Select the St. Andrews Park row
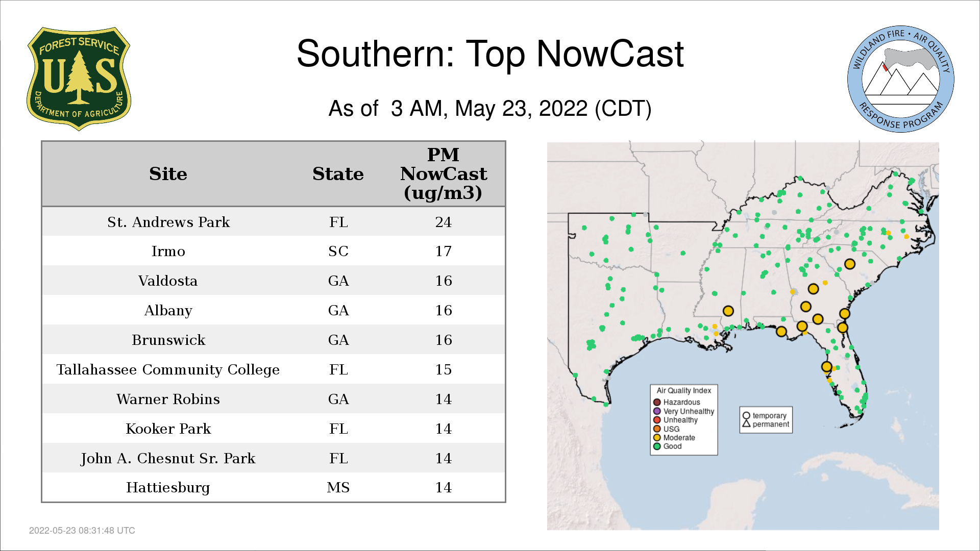The height and width of the screenshot is (551, 980). click(273, 222)
